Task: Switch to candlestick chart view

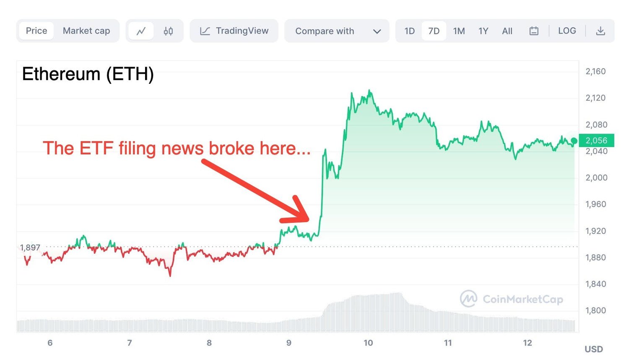Action: [x=168, y=31]
